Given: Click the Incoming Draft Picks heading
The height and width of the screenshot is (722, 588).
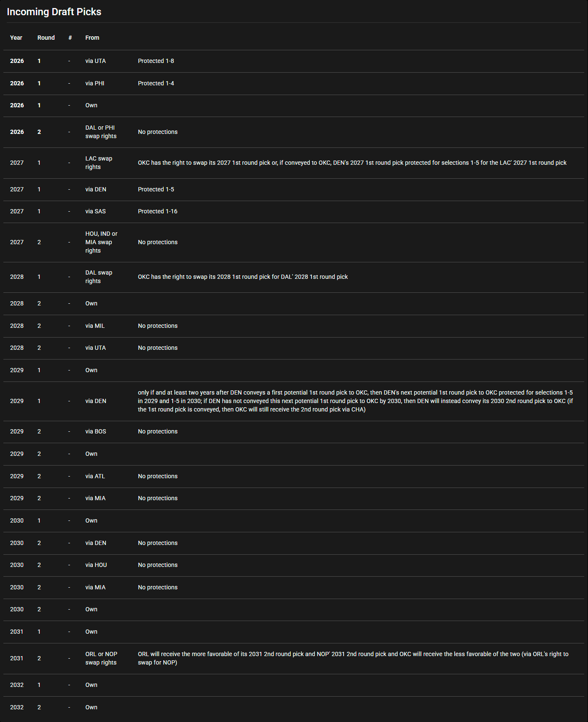Looking at the screenshot, I should 54,12.
